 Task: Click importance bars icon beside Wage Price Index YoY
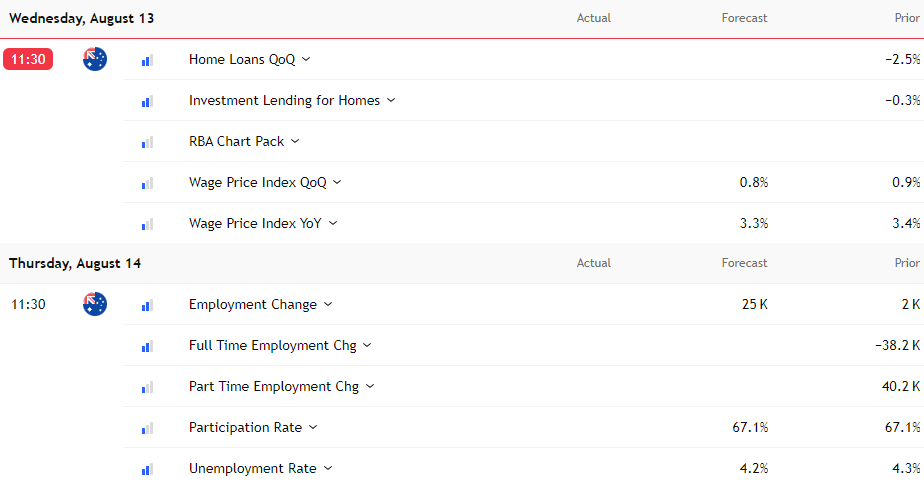(x=147, y=224)
